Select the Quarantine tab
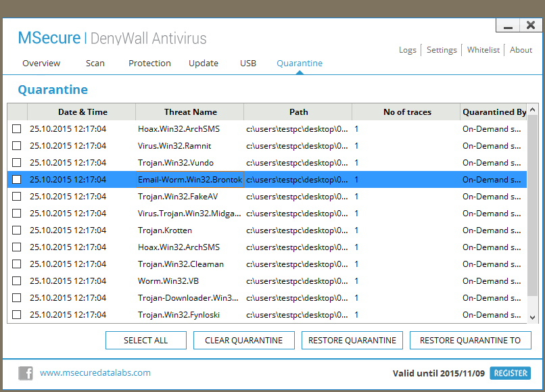This screenshot has width=545, height=392. pyautogui.click(x=300, y=64)
